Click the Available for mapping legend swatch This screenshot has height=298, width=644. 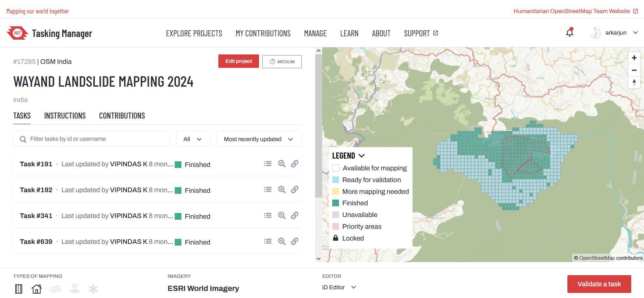(336, 168)
